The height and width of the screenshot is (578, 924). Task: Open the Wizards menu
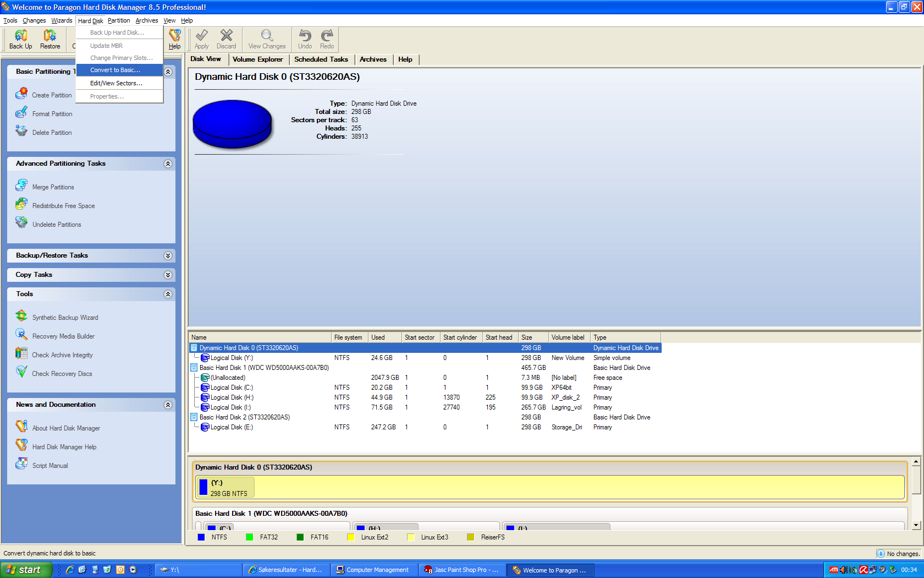coord(62,20)
